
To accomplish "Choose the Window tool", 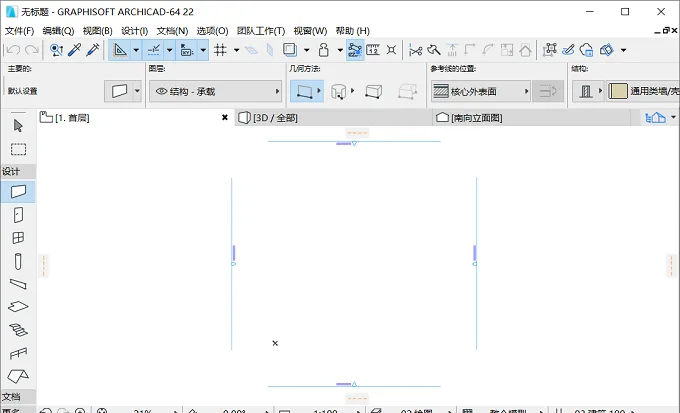I will (x=18, y=238).
